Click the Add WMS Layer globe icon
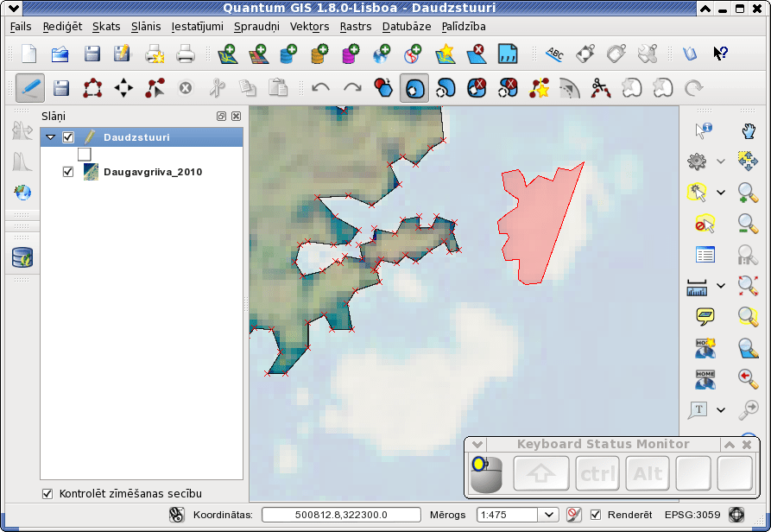 click(x=382, y=54)
